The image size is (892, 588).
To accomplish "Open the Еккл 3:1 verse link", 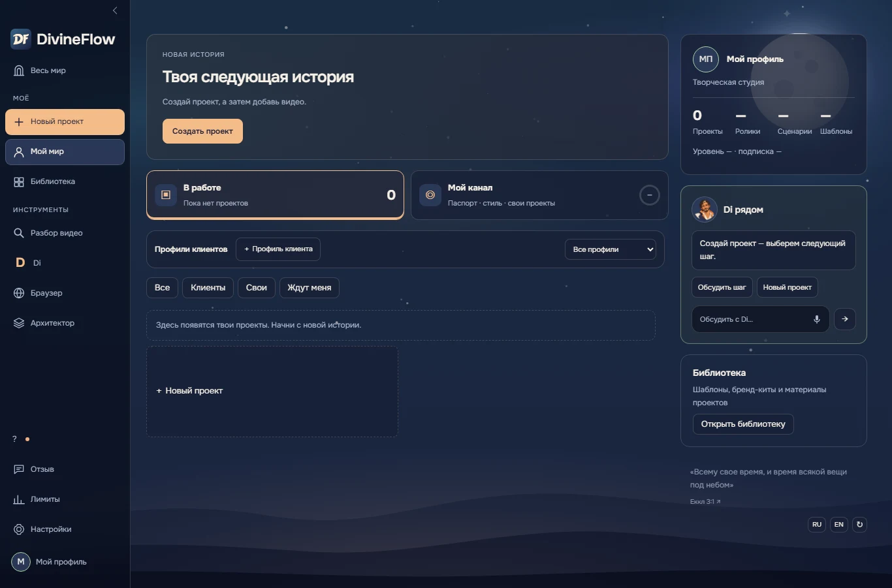I will (x=705, y=502).
